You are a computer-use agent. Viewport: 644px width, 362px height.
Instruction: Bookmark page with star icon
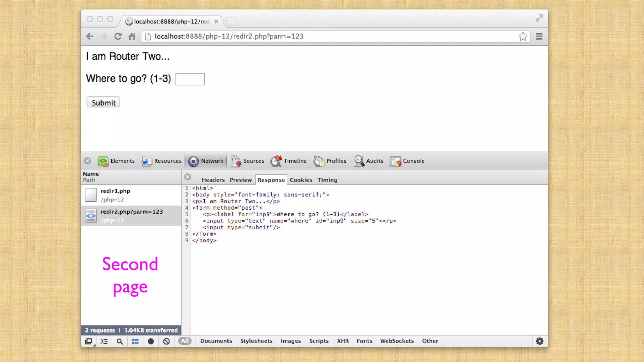point(523,36)
